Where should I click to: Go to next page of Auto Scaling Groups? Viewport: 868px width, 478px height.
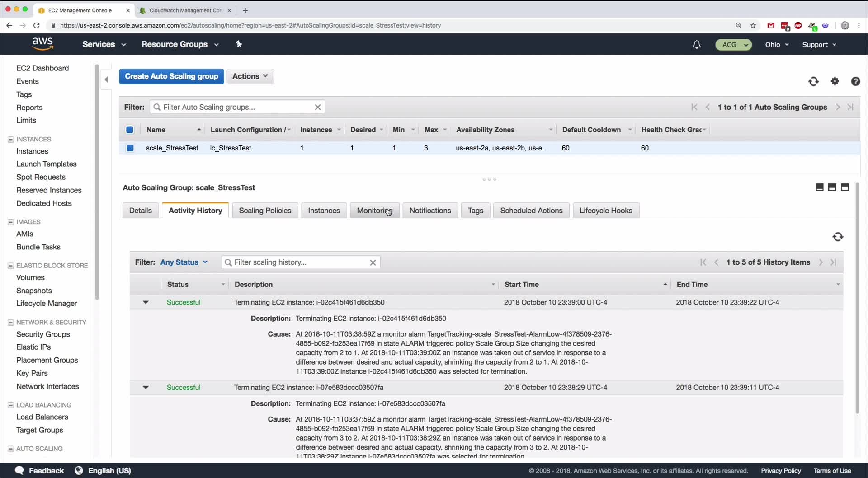coord(838,107)
